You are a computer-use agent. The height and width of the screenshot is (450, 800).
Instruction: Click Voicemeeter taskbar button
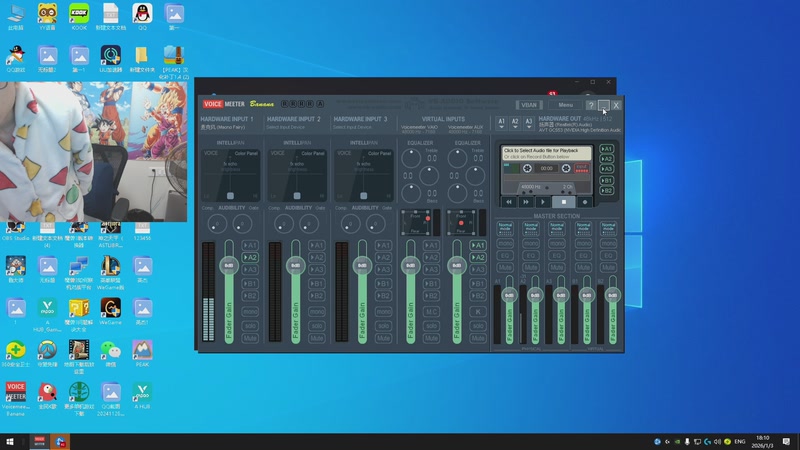(39, 441)
